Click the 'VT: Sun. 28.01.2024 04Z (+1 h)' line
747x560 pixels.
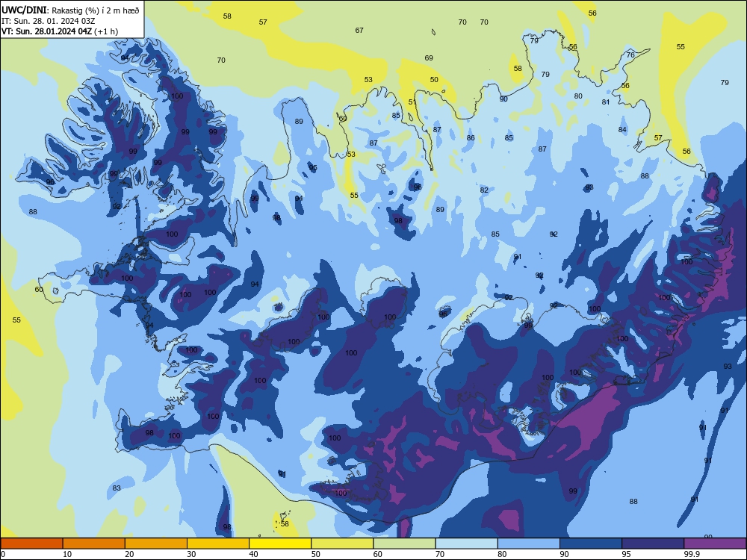click(60, 31)
